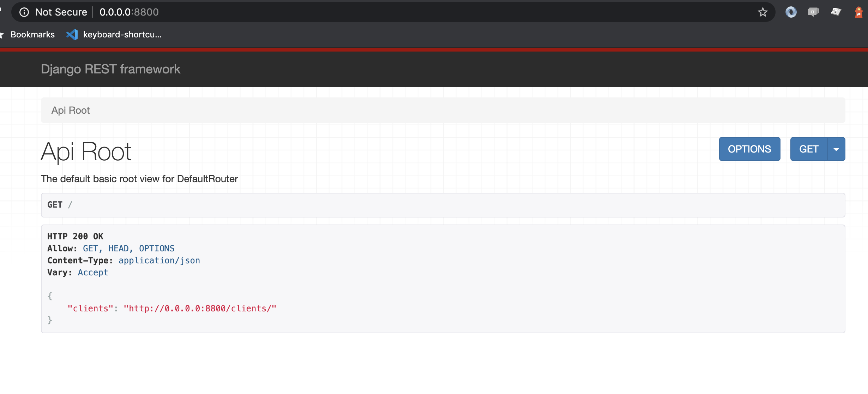The height and width of the screenshot is (394, 868).
Task: Open the blue ring extension icon
Action: coord(791,12)
